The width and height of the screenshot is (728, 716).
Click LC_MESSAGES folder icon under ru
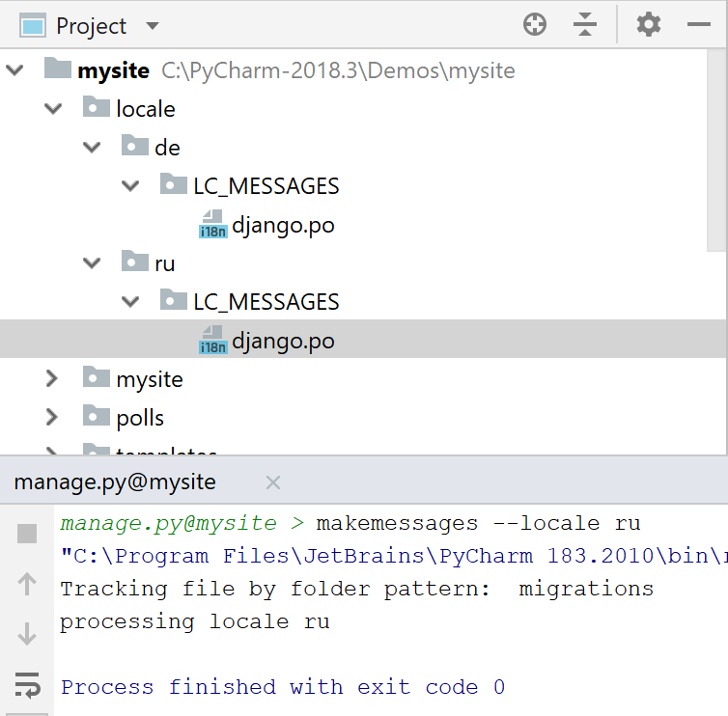[173, 299]
